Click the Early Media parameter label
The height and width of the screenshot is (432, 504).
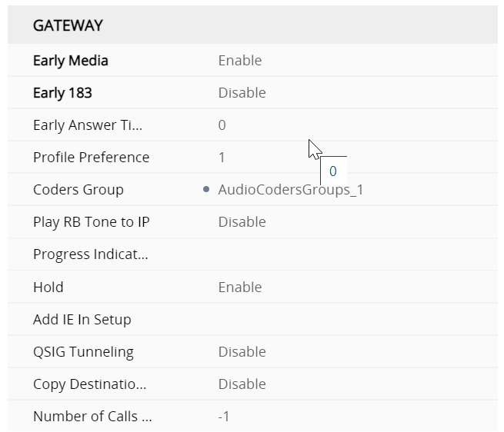(71, 61)
